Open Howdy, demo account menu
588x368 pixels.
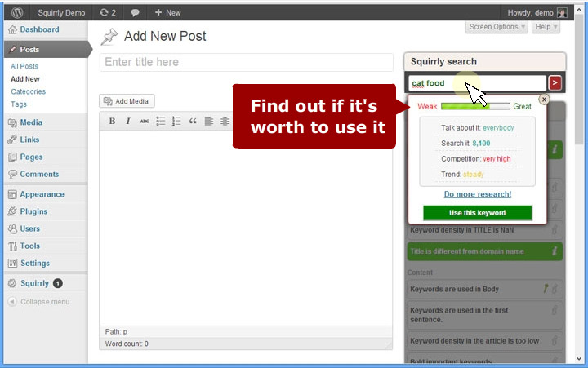(530, 13)
